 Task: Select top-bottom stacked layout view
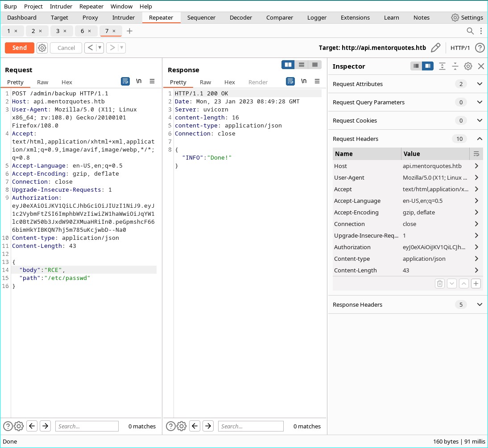301,65
